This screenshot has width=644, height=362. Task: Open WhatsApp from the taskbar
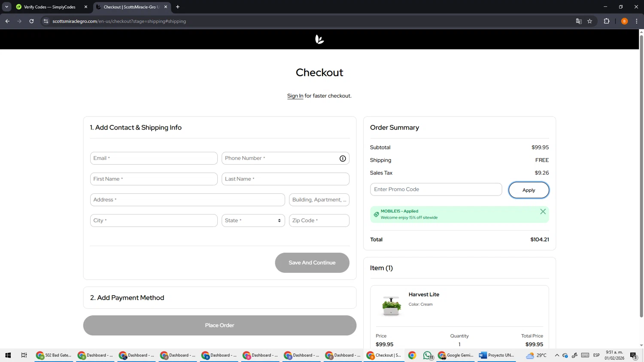(x=428, y=355)
